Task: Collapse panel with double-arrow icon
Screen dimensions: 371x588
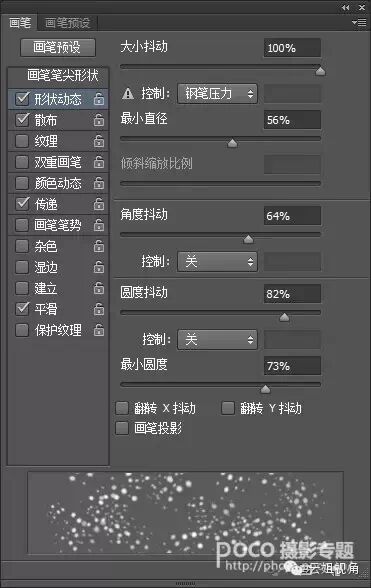Action: (x=345, y=7)
